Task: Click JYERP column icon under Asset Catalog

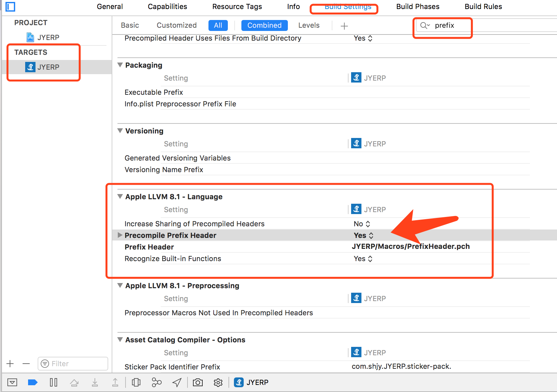Action: click(x=356, y=352)
